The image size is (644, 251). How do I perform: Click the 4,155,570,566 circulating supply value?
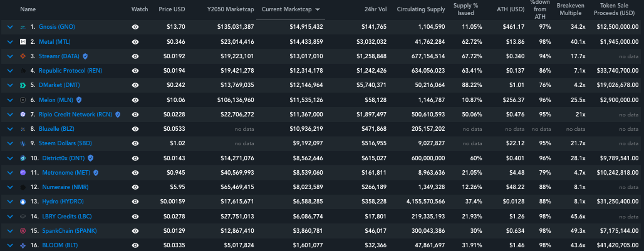(x=425, y=202)
